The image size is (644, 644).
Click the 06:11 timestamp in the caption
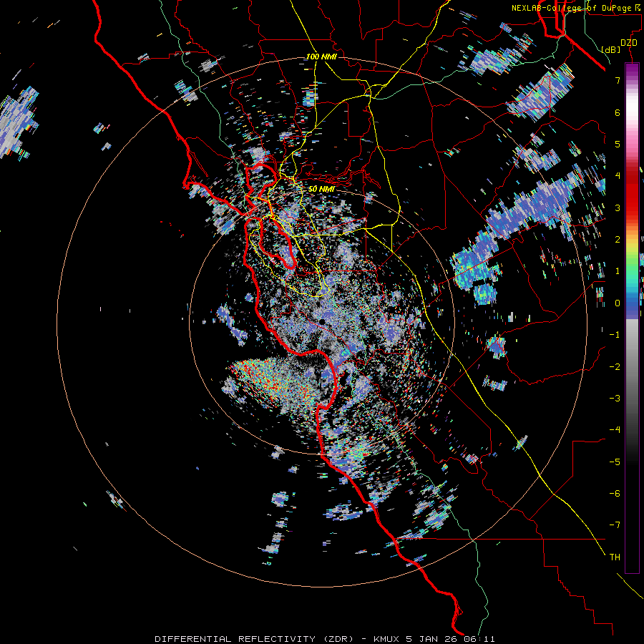[x=479, y=639]
